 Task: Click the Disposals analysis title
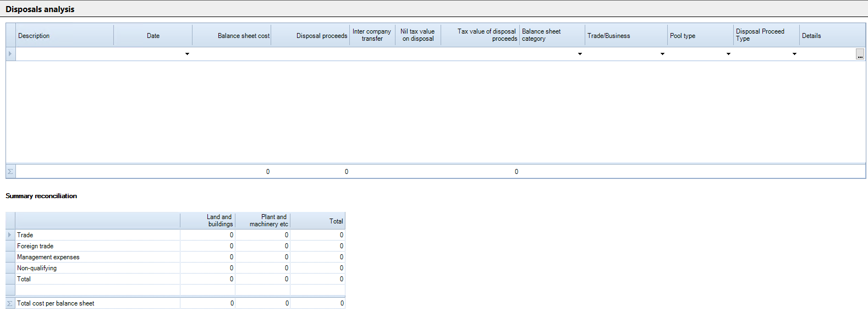point(40,9)
